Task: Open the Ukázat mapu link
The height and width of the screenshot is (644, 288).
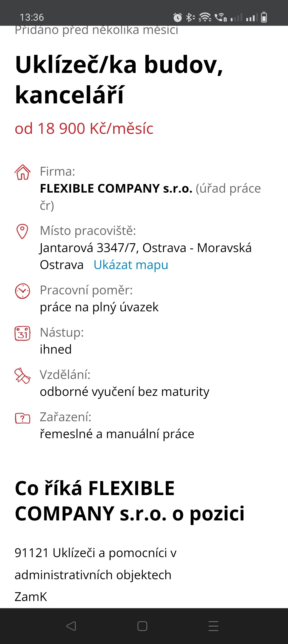Action: [131, 265]
